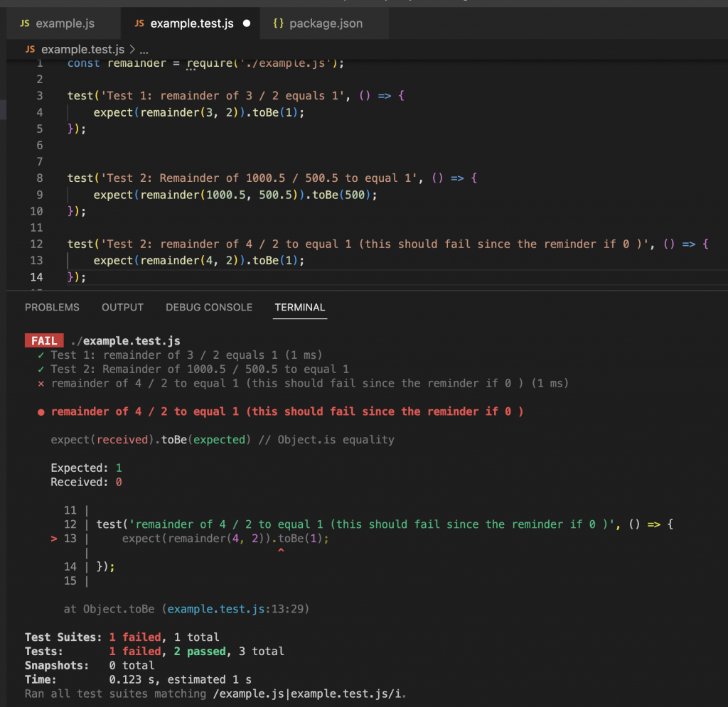Screen dimensions: 728x707
Task: Expand the breadcrumb ellipsis after example.test.js
Action: (144, 50)
